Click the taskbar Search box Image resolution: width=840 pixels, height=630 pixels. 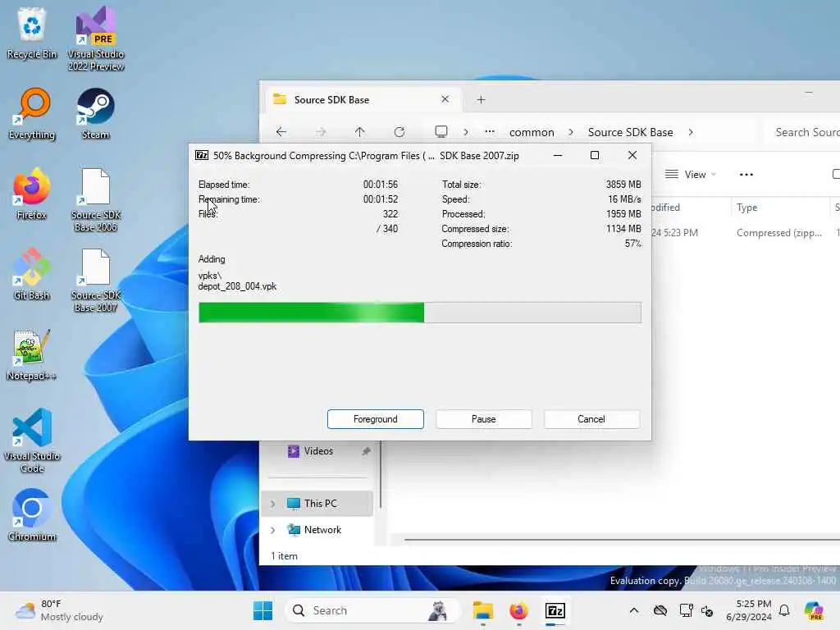(x=373, y=610)
